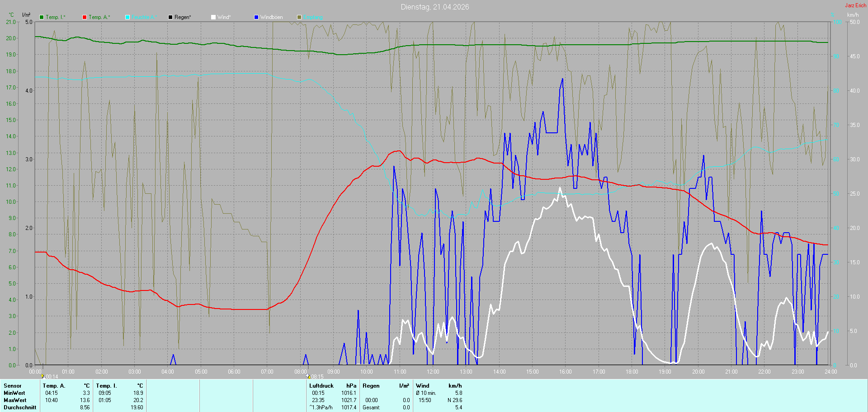Select the 'Temp. A.*' legend label

tap(99, 17)
